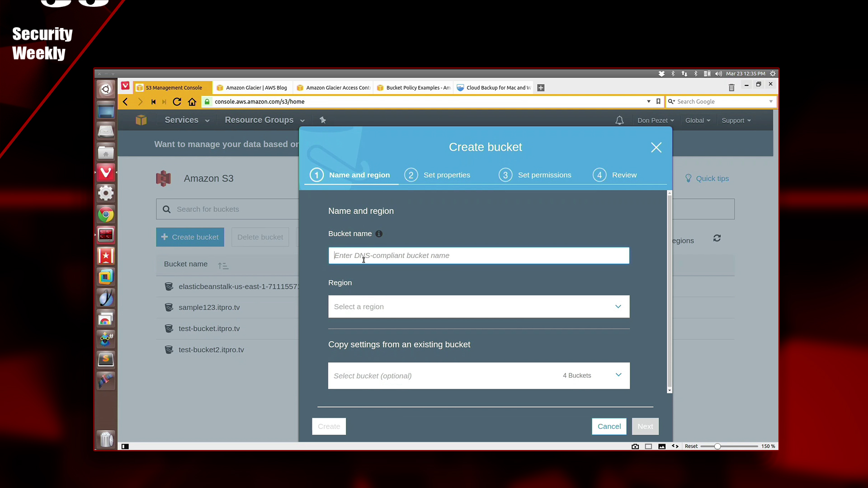Screen dimensions: 868x488
Task: Click sort arrow beside Bucket name header
Action: tap(223, 266)
